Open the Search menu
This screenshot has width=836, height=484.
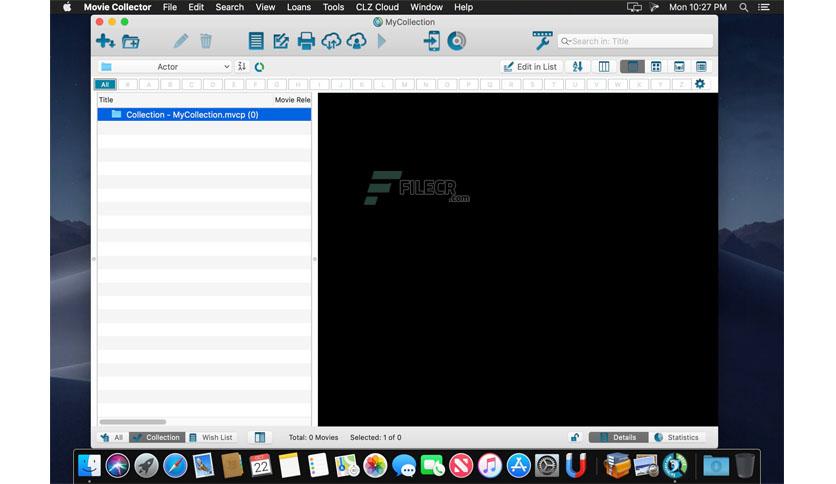(229, 7)
